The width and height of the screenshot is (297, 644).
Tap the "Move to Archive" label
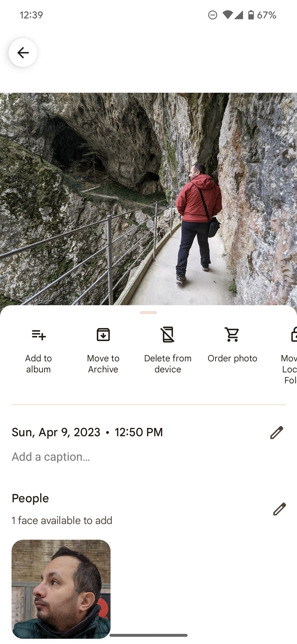[103, 364]
